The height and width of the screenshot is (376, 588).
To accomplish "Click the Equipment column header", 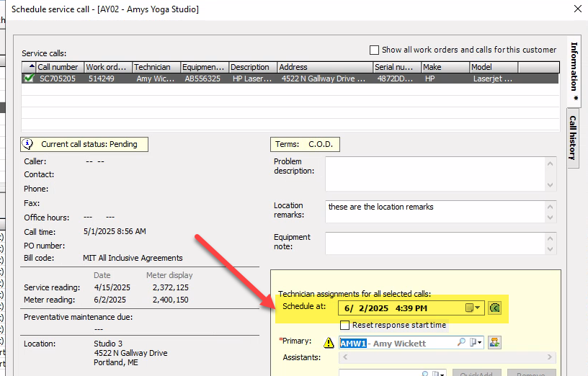I will [x=205, y=67].
